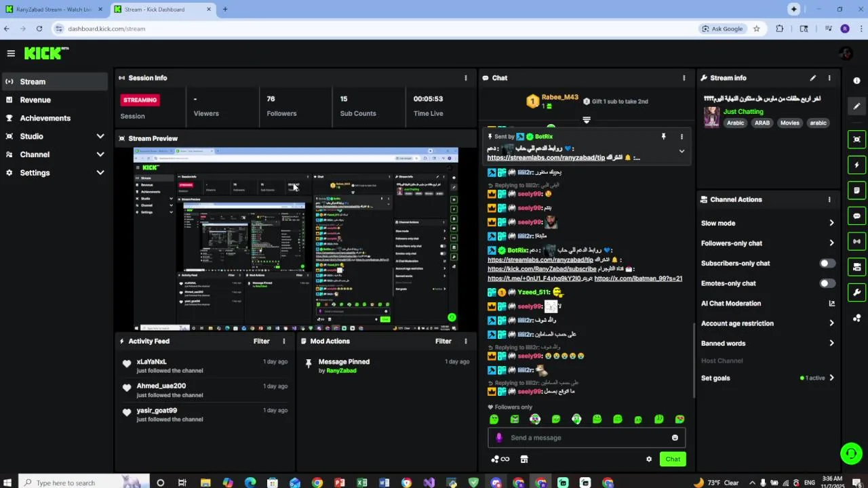868x488 pixels.
Task: Open the Channel Actions three-dot menu
Action: 829,200
